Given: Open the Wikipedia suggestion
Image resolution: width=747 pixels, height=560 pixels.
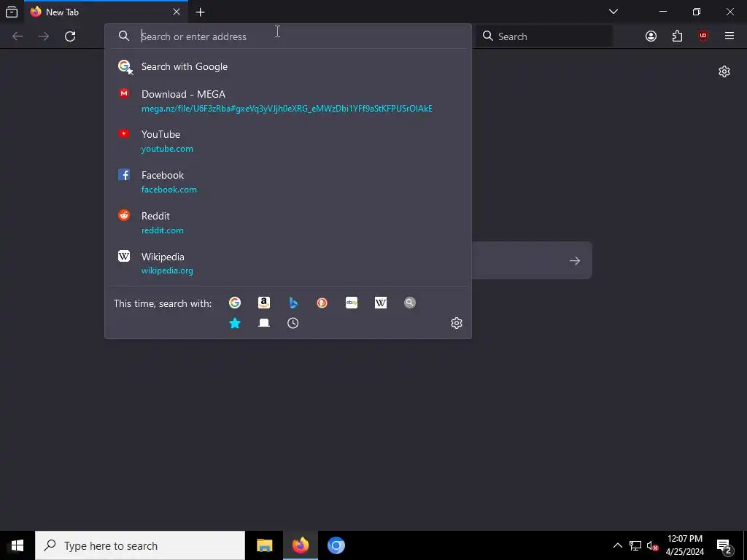Looking at the screenshot, I should pyautogui.click(x=288, y=263).
